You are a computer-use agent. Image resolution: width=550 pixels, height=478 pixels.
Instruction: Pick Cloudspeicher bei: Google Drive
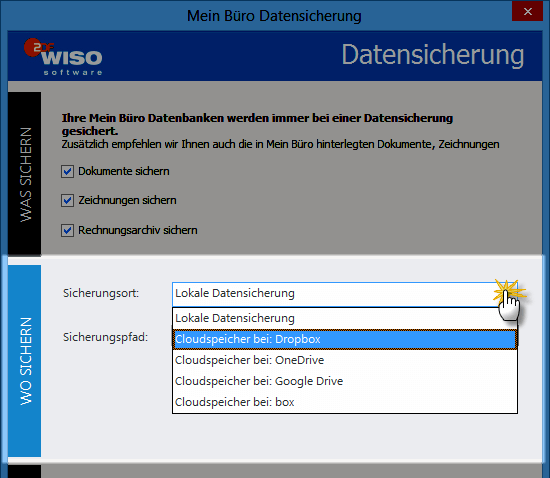tap(345, 381)
